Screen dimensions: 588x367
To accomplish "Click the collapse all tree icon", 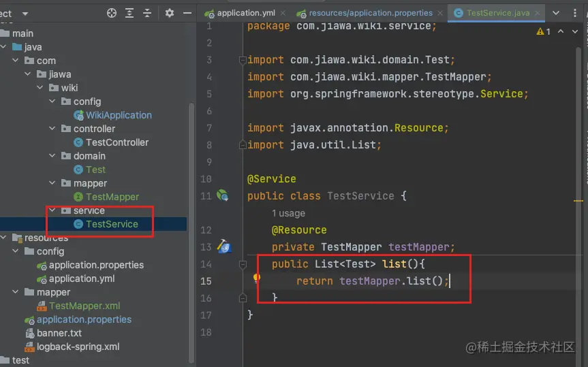I will pos(147,13).
